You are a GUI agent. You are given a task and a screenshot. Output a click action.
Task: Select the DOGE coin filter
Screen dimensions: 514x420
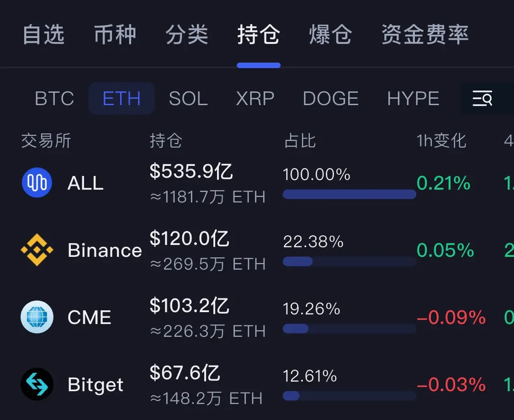coord(331,98)
